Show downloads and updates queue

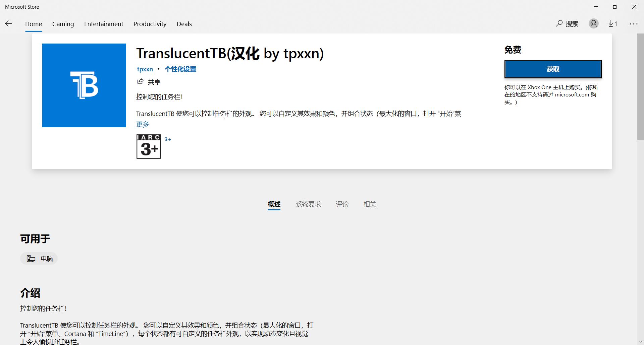(x=613, y=23)
